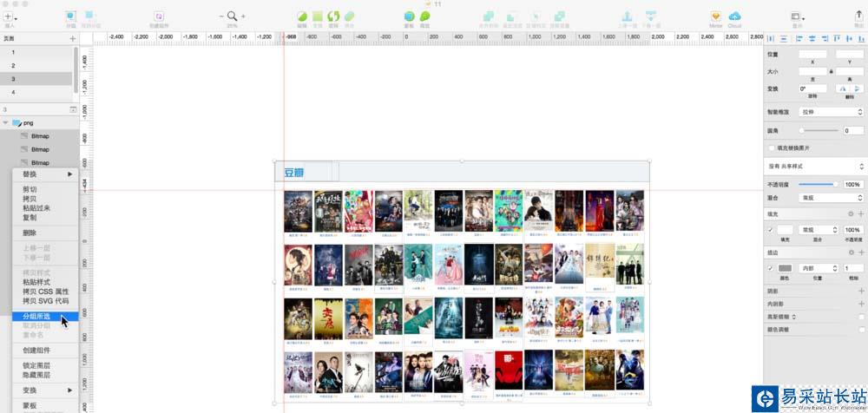Viewport: 868px width, 413px height.
Task: Click the Intersect boolean toolbar icon
Action: [536, 16]
